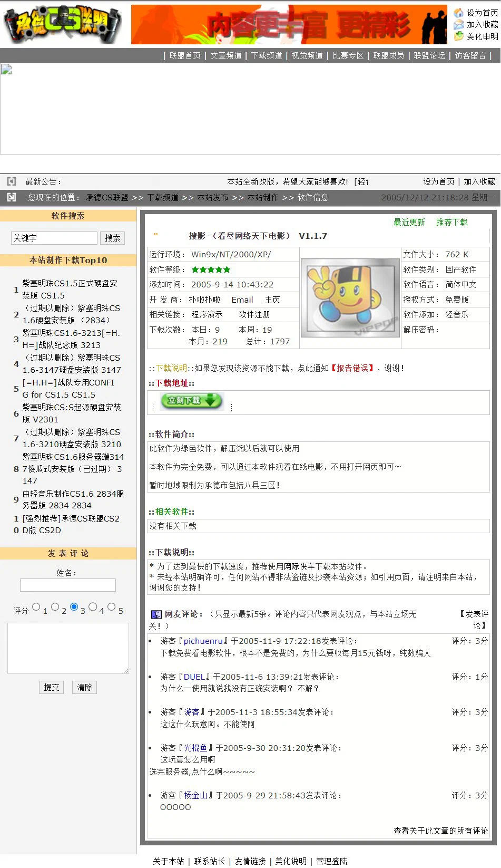Click the 软件注册 link

point(254,315)
